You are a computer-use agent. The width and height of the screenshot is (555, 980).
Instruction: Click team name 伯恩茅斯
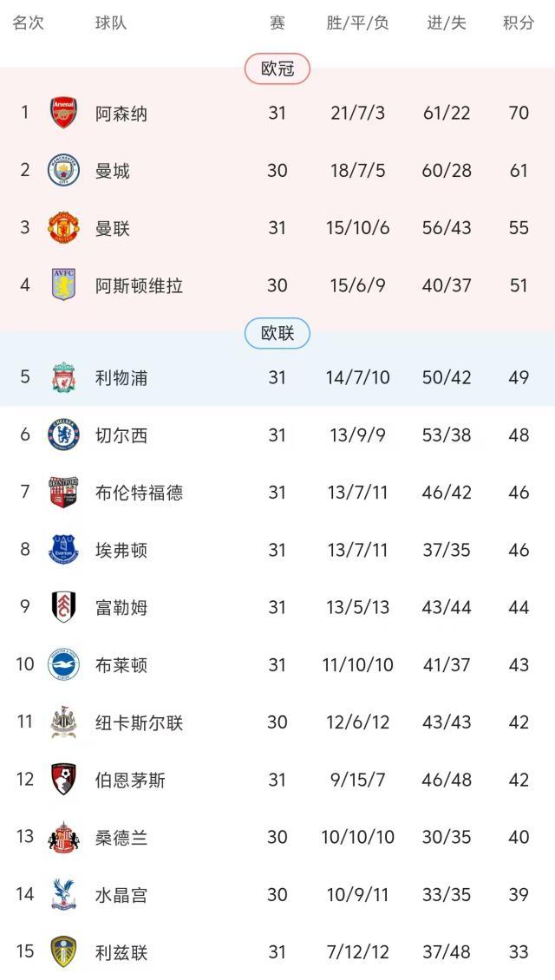130,780
